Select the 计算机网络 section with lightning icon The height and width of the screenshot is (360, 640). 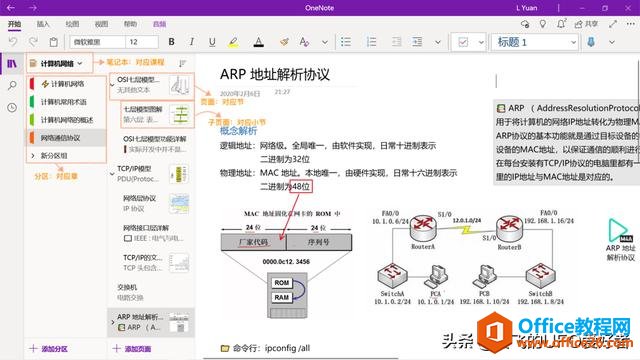pos(67,84)
